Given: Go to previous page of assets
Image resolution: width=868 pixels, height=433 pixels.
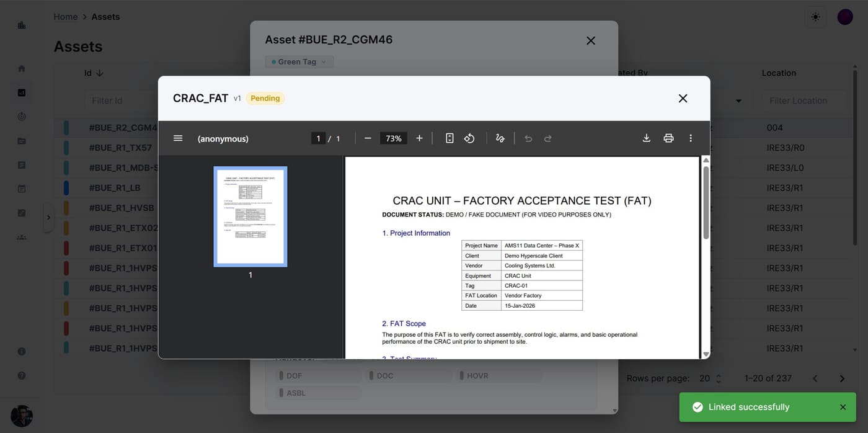Looking at the screenshot, I should coord(815,378).
